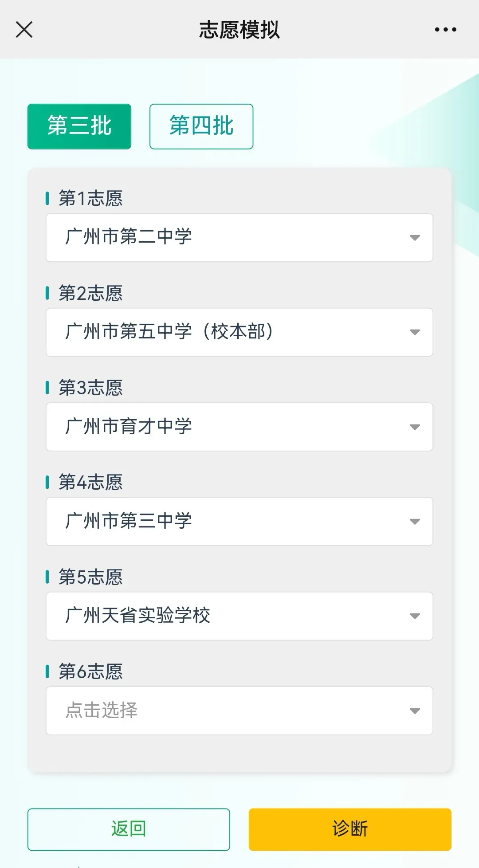Click dropdown arrow in 点击选择 field
Image resolution: width=479 pixels, height=868 pixels.
pyautogui.click(x=415, y=711)
